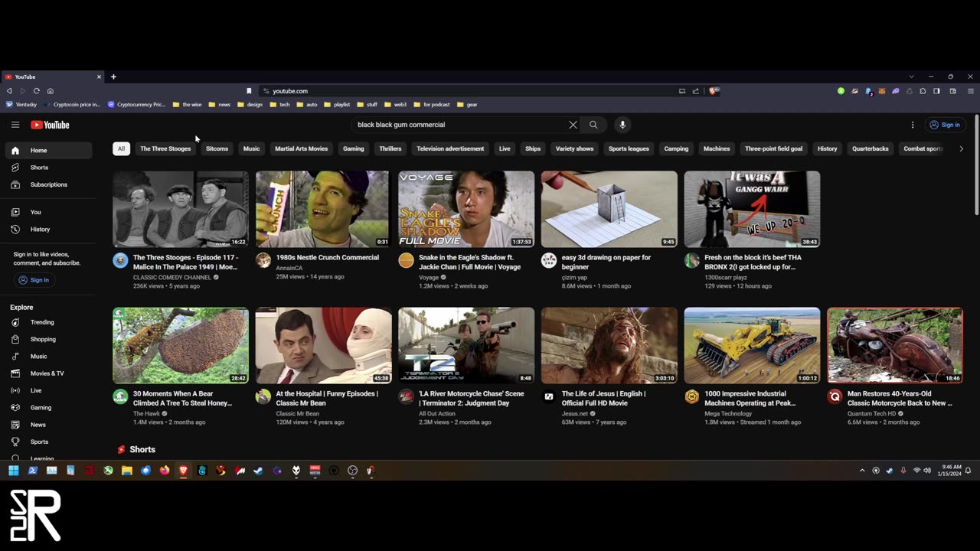Open Subscriptions in the sidebar
This screenshot has height=551, width=980.
pos(50,184)
